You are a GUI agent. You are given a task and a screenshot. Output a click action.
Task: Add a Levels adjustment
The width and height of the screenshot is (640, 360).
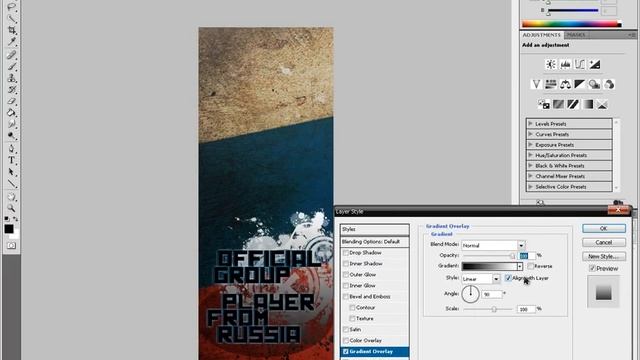(565, 64)
